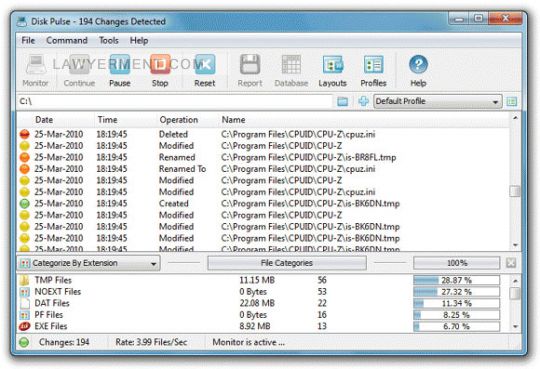This screenshot has width=540, height=369.
Task: Click the PF Files category icon
Action: point(24,315)
